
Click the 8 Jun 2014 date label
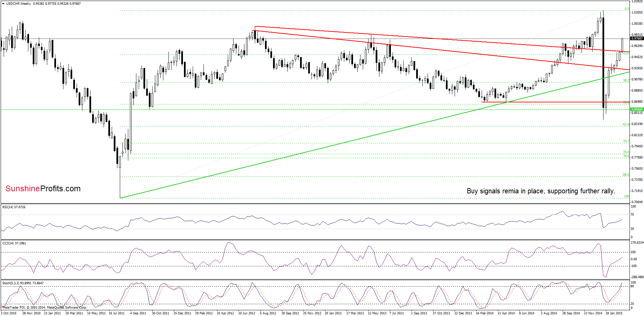(527, 313)
